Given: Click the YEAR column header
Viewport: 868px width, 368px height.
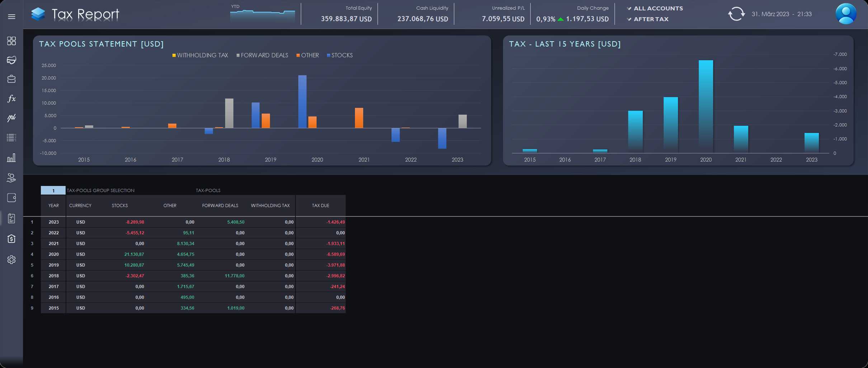Looking at the screenshot, I should [x=53, y=206].
